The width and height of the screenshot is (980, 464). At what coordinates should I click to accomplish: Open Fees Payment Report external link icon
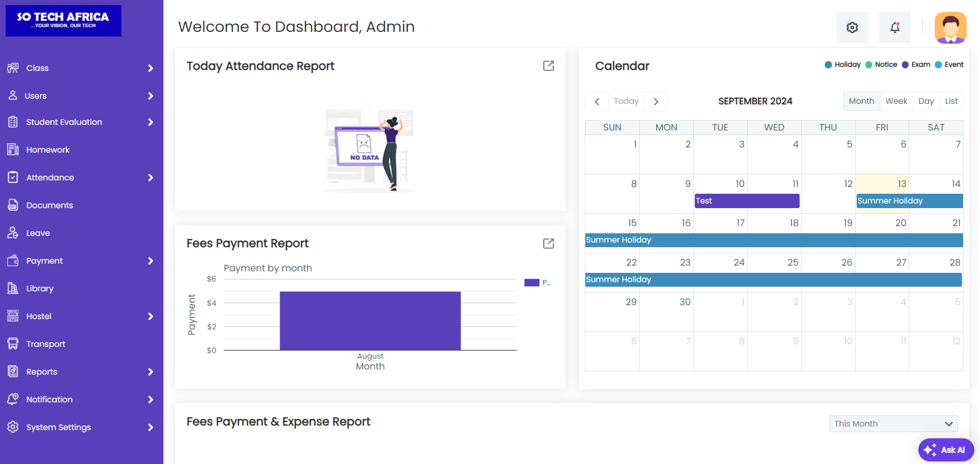(548, 244)
